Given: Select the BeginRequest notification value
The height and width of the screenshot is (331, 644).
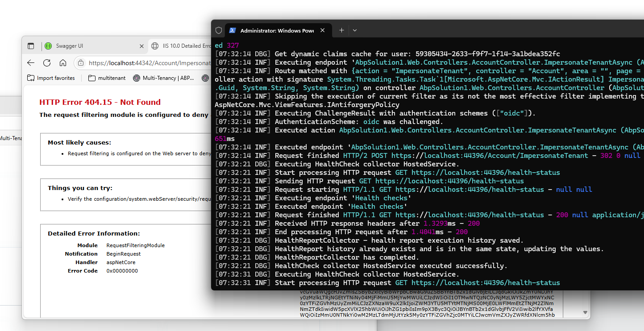Looking at the screenshot, I should 124,254.
